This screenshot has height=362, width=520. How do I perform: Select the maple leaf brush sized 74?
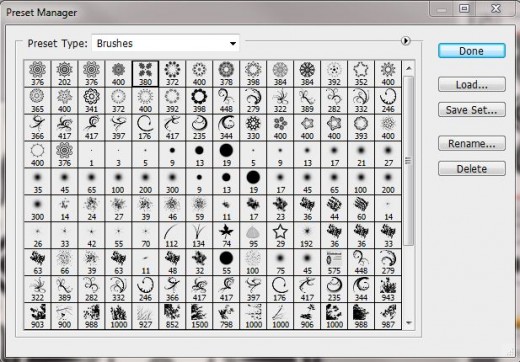point(226,235)
